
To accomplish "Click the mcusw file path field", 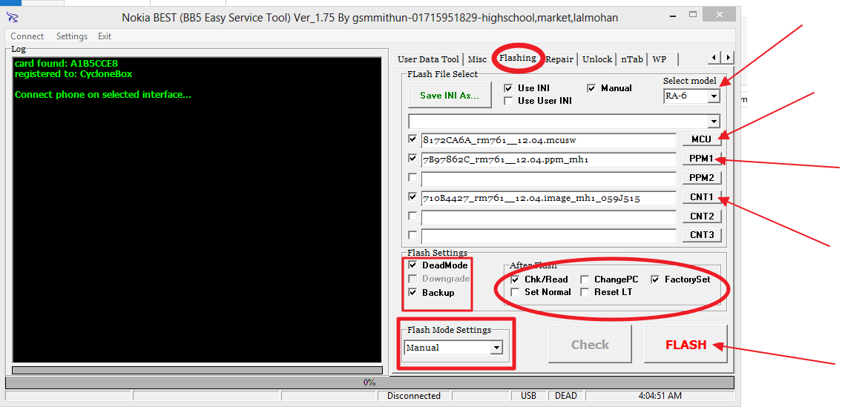I will 548,140.
